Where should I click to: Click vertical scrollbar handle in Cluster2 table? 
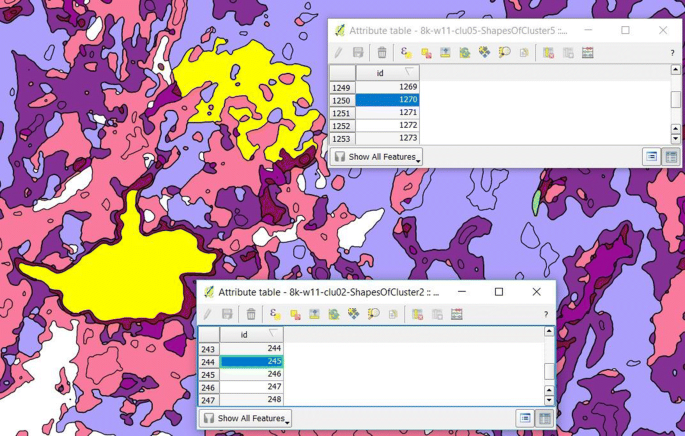point(549,370)
